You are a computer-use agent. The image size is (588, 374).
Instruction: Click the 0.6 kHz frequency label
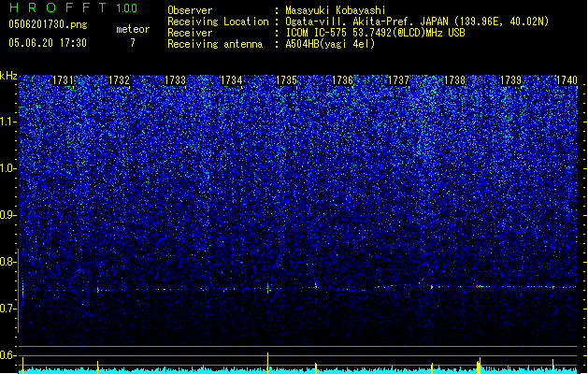click(x=7, y=355)
